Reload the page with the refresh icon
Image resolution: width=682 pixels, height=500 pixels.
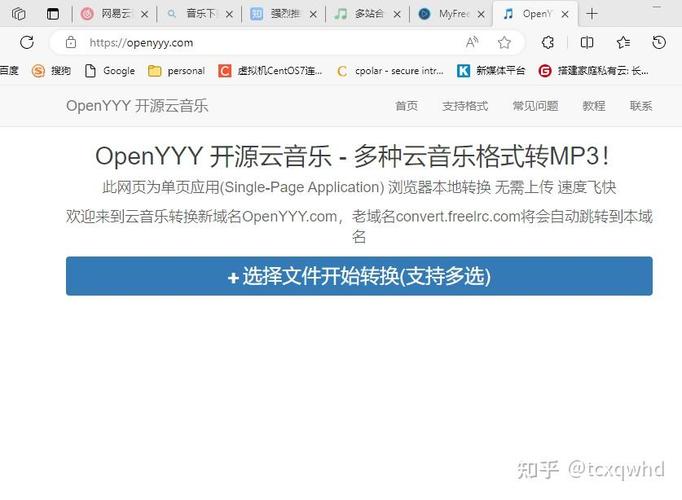(27, 42)
